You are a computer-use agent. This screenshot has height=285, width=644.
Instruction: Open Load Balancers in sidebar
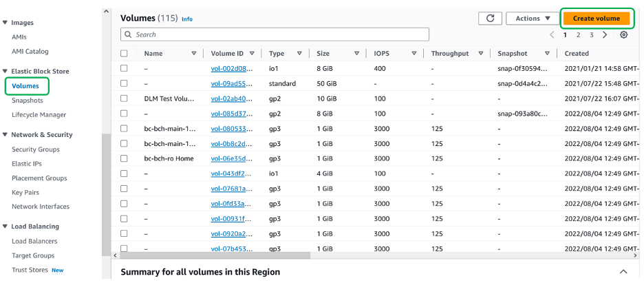[34, 241]
